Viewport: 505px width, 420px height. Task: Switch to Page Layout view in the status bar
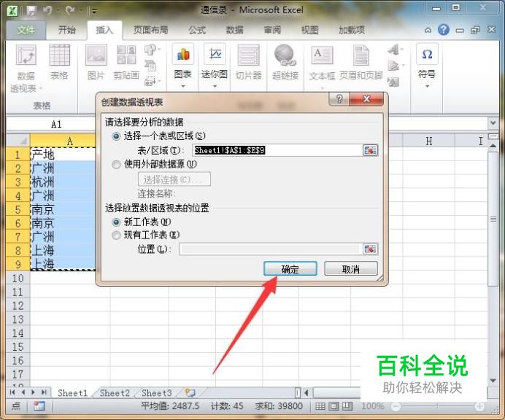coord(334,406)
